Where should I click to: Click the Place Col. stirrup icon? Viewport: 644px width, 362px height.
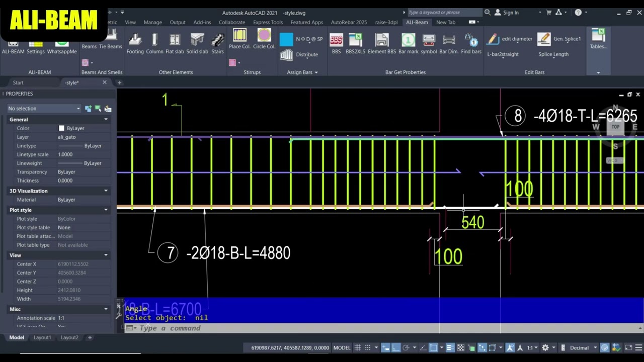[x=239, y=35]
